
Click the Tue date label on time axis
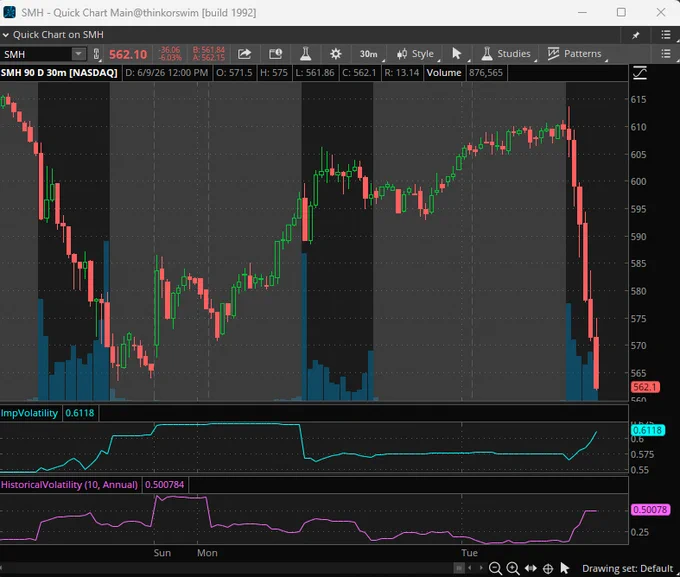470,553
